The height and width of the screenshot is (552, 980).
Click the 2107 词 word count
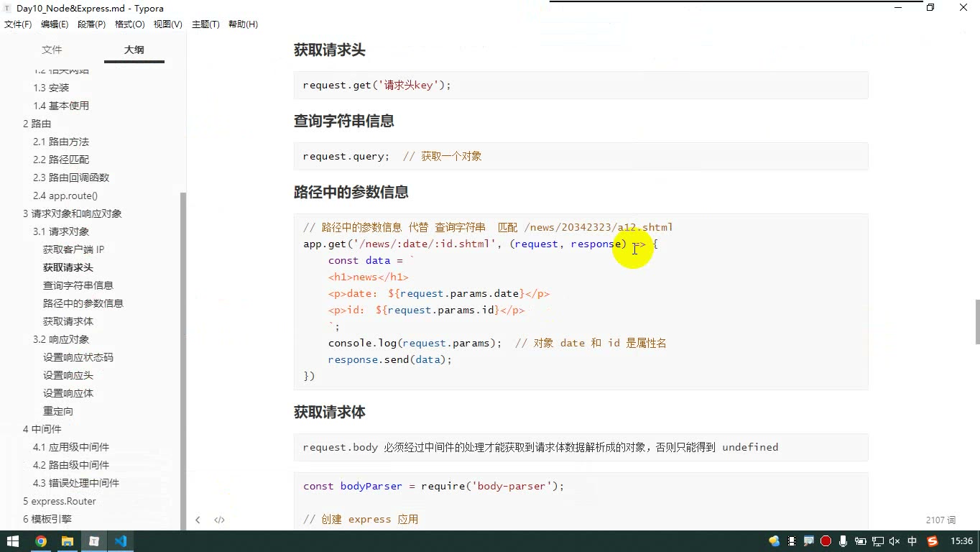point(940,520)
